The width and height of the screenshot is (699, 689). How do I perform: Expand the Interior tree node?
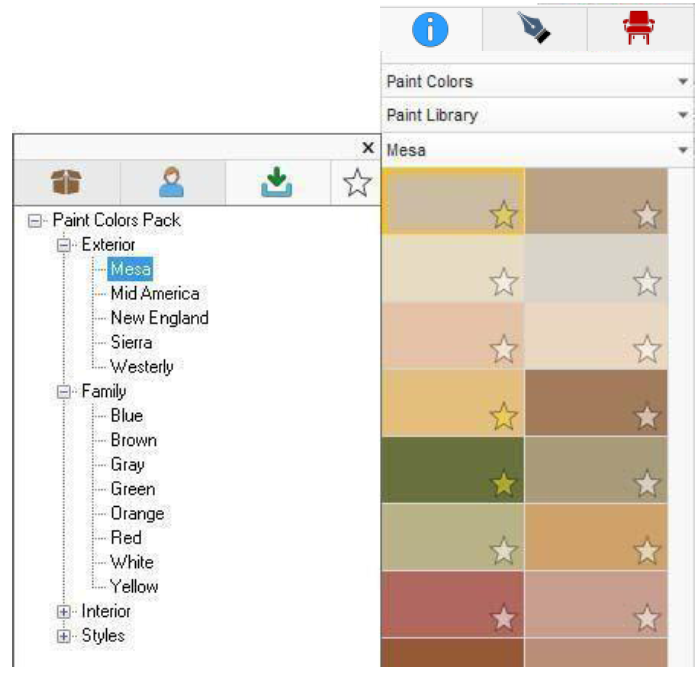coord(63,612)
